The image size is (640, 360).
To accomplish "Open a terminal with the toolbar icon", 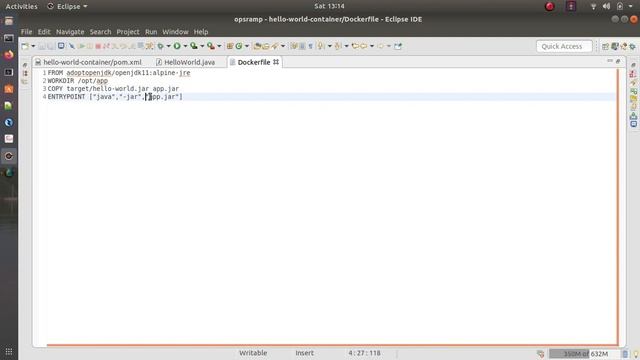I will 61,46.
